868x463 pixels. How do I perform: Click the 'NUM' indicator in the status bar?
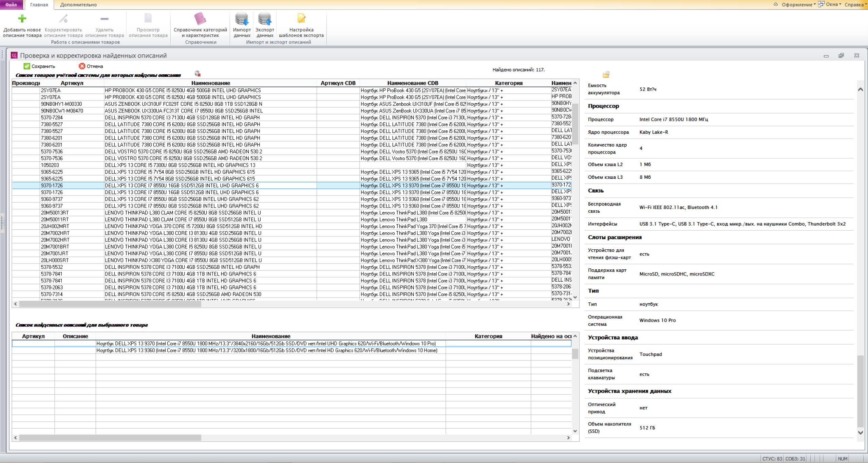(x=843, y=459)
